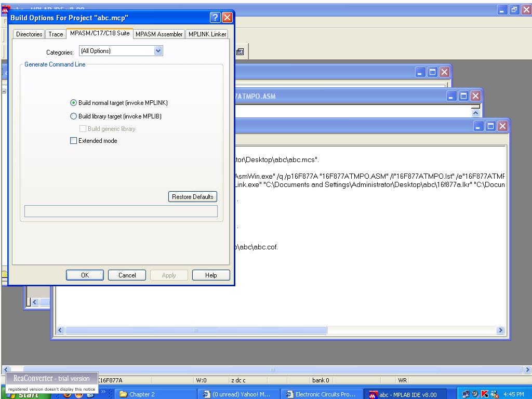The height and width of the screenshot is (399, 532).
Task: Click the Kaspersky tray icon
Action: coord(485,394)
